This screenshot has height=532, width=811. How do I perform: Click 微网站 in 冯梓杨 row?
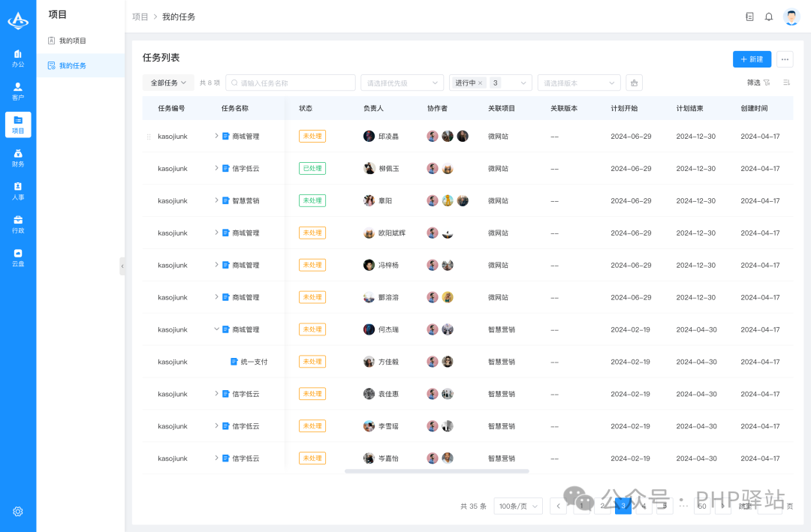pos(498,265)
